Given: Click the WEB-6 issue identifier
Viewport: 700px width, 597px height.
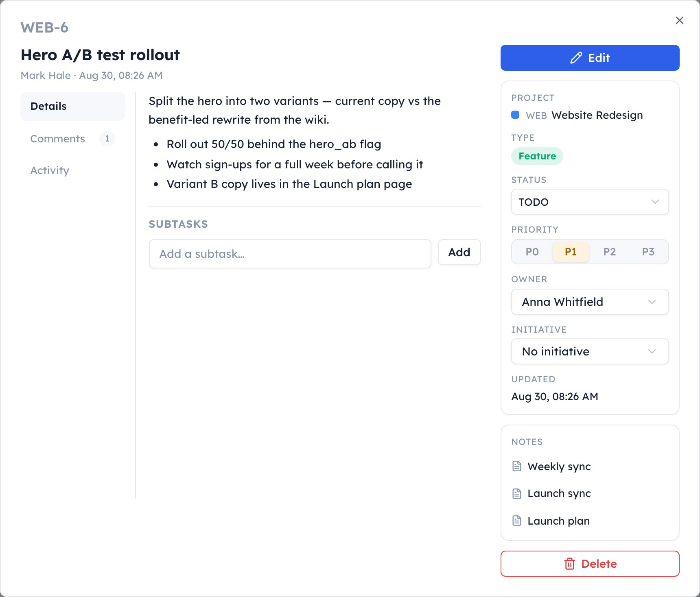Looking at the screenshot, I should click(44, 28).
